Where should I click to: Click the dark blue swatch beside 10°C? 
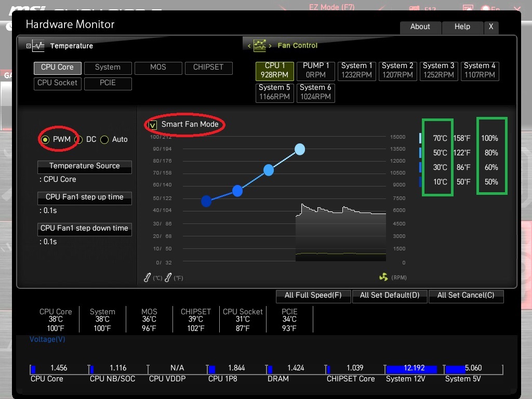[x=420, y=182]
